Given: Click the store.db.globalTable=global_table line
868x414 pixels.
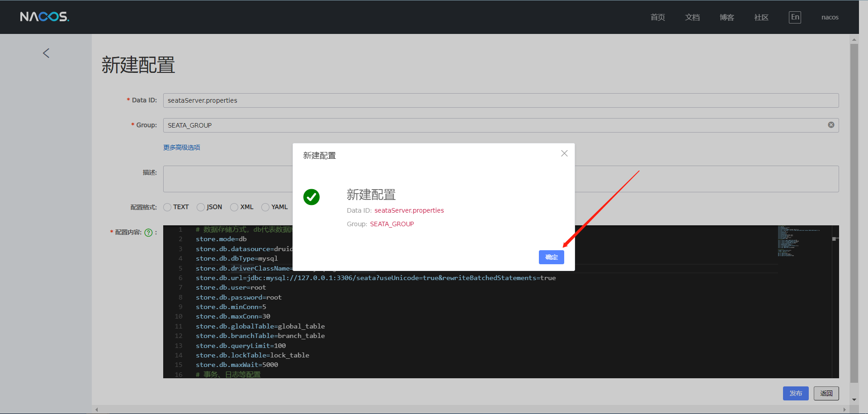Looking at the screenshot, I should tap(260, 326).
